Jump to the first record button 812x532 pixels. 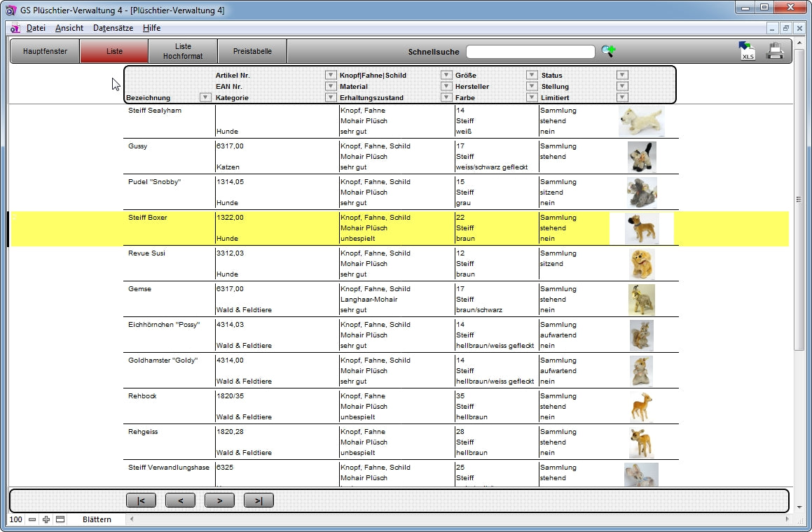[141, 500]
